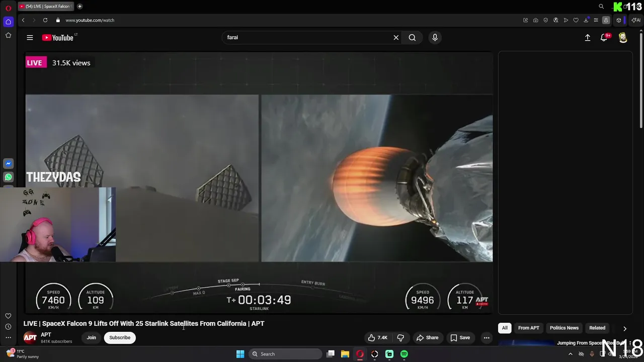The width and height of the screenshot is (644, 362).
Task: Open Task View on the taskbar
Action: (x=331, y=354)
